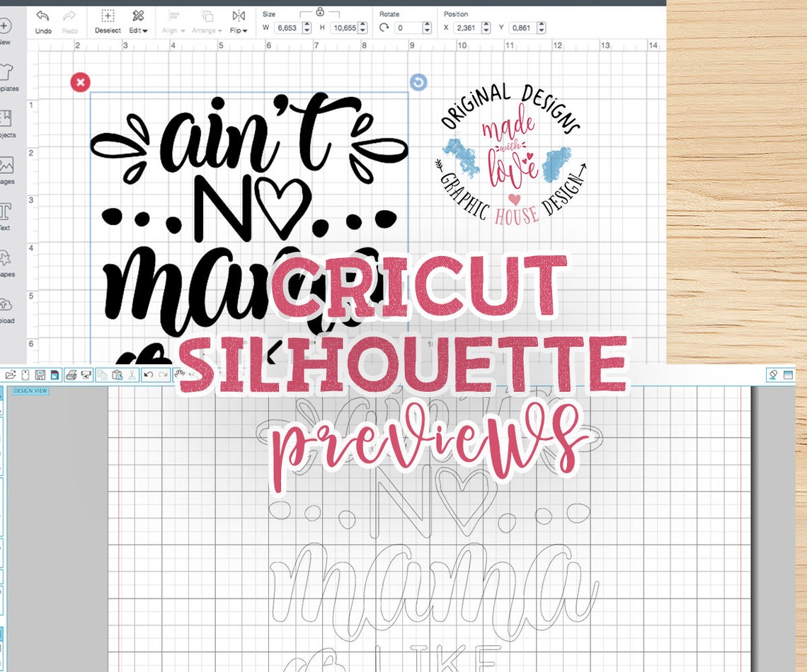807x672 pixels.
Task: Select the Deselect tool
Action: click(108, 19)
